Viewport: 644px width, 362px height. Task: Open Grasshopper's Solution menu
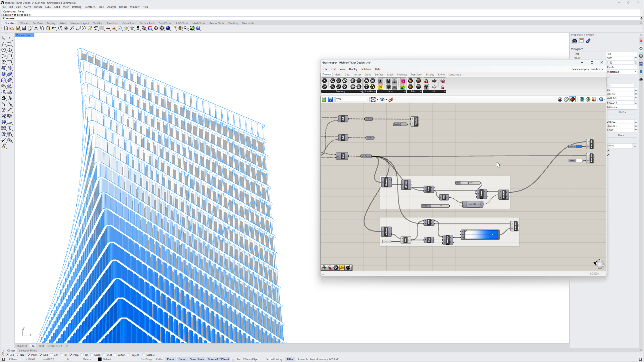(366, 69)
